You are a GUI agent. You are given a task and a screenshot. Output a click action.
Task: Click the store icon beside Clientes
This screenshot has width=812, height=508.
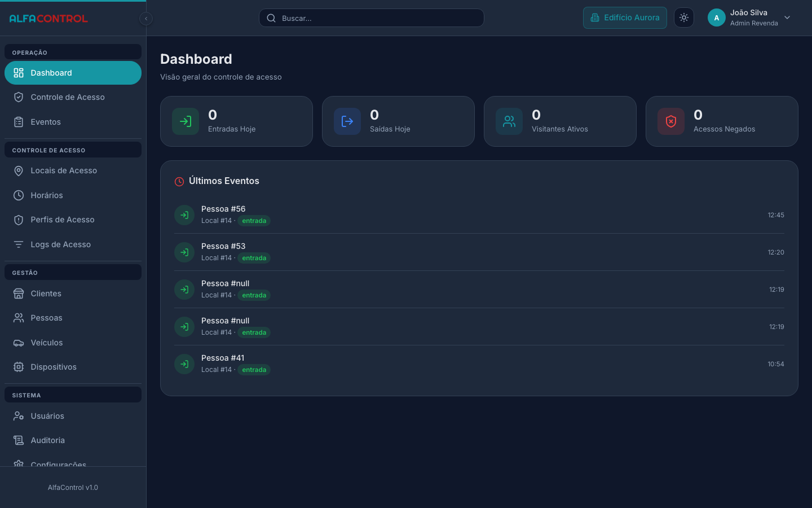pyautogui.click(x=19, y=294)
